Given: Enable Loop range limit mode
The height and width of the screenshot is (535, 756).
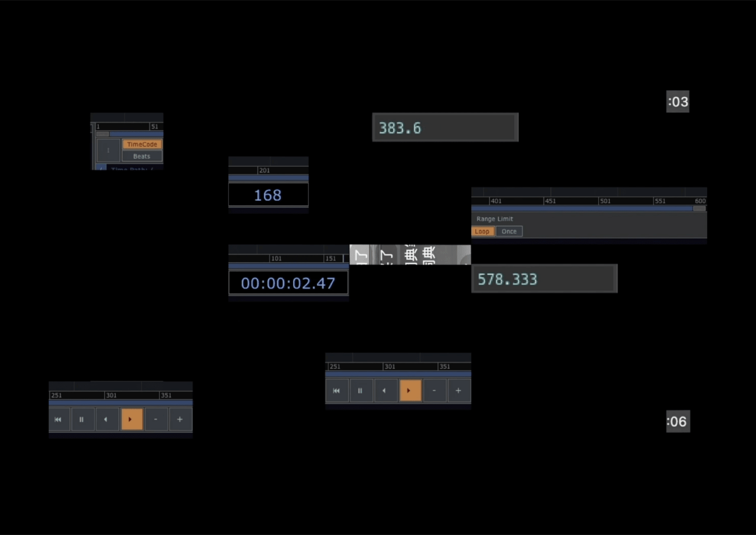Looking at the screenshot, I should [482, 232].
